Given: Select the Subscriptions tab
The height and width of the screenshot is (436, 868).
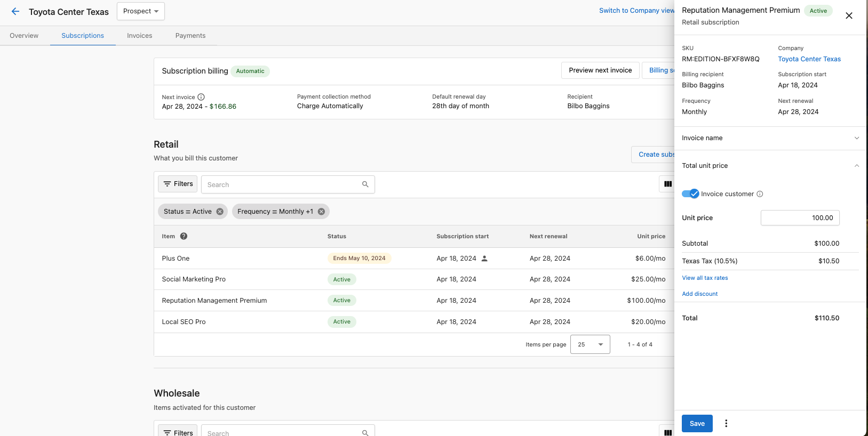Looking at the screenshot, I should [83, 36].
